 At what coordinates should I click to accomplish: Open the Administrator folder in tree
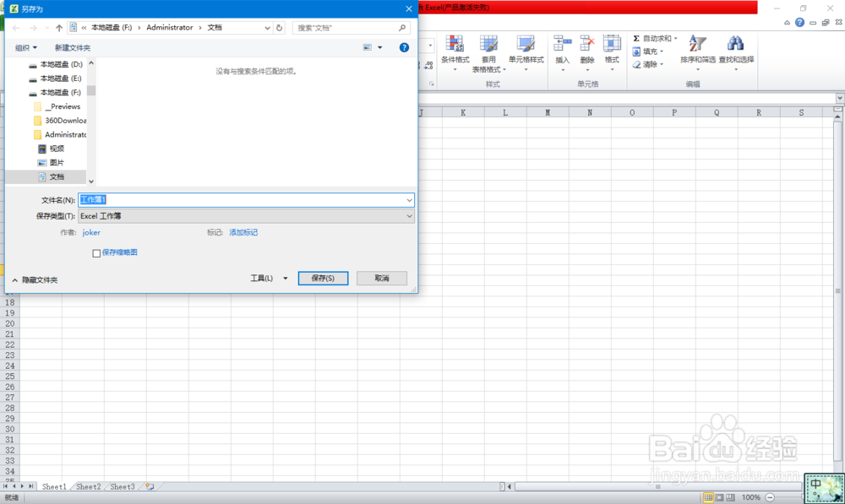pos(59,134)
